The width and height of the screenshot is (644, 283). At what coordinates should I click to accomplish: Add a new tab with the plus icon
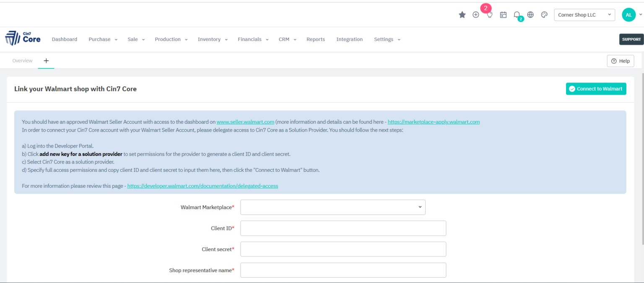coord(46,61)
